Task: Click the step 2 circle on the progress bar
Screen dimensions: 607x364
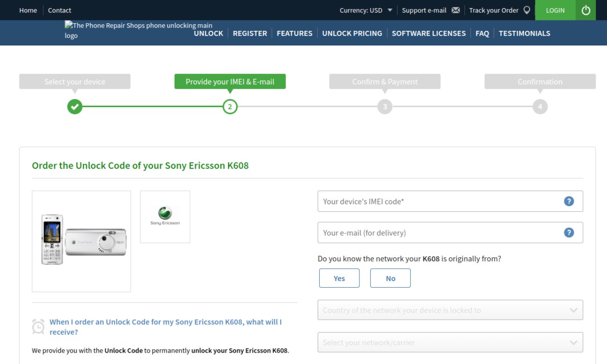Action: tap(230, 107)
